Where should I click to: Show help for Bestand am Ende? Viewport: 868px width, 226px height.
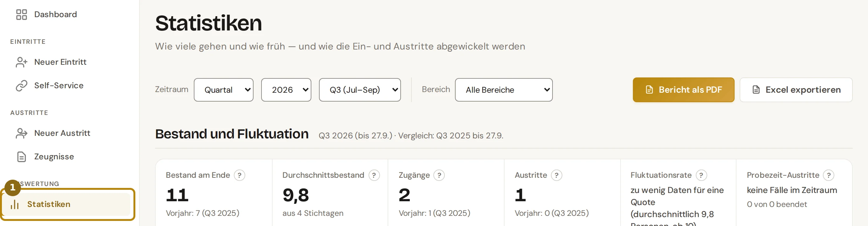click(x=240, y=175)
